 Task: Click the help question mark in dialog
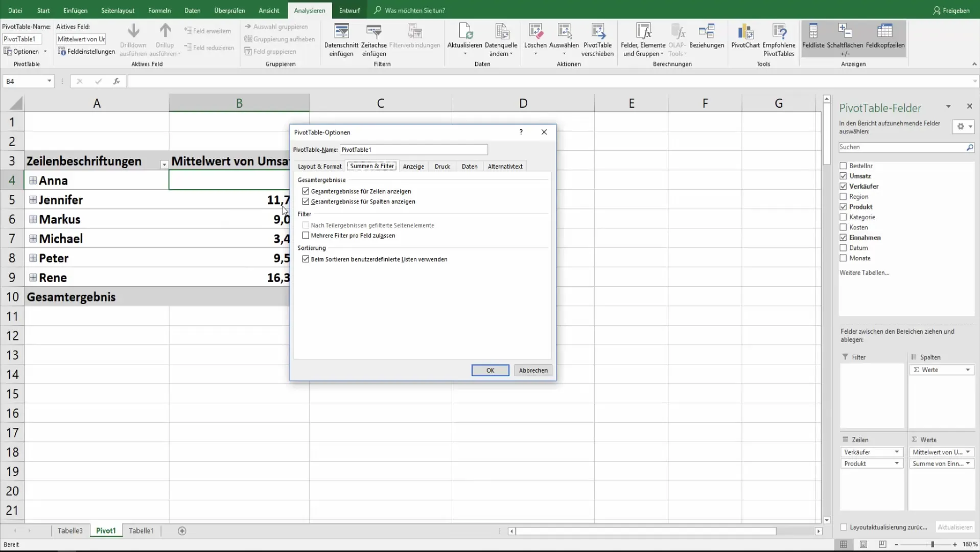click(521, 132)
